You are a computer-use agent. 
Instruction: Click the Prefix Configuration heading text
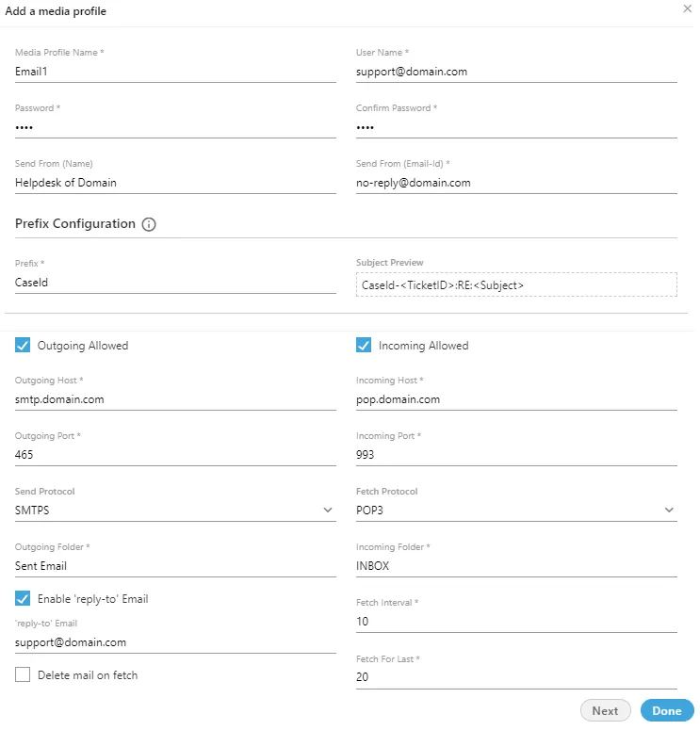(x=75, y=224)
